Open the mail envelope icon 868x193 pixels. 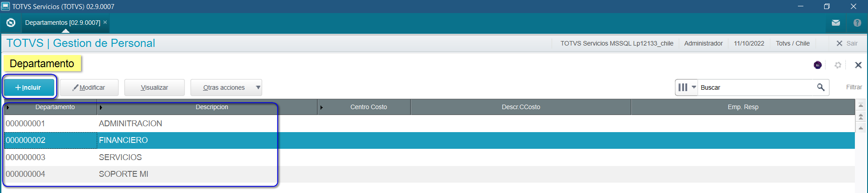(x=836, y=23)
